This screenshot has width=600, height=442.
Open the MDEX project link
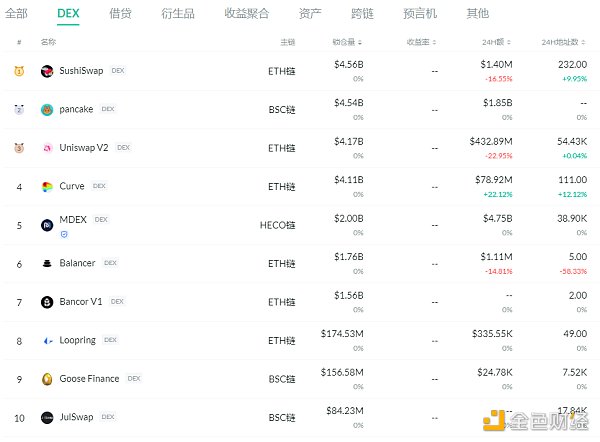coord(73,220)
